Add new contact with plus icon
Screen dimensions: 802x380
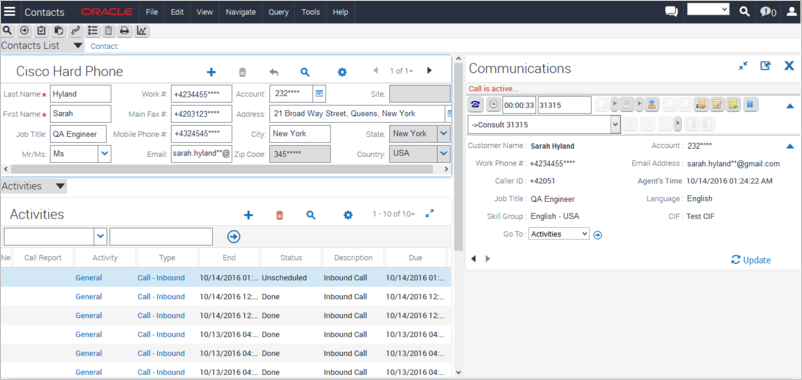211,72
